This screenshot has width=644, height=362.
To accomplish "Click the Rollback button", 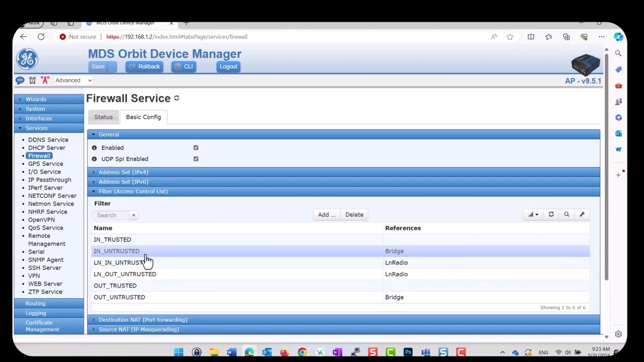I will pos(144,66).
